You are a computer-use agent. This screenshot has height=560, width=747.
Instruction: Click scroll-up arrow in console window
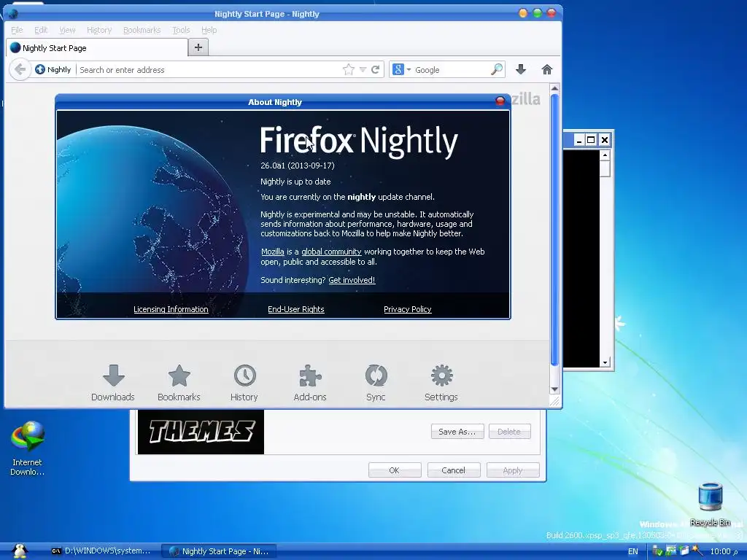tap(605, 155)
